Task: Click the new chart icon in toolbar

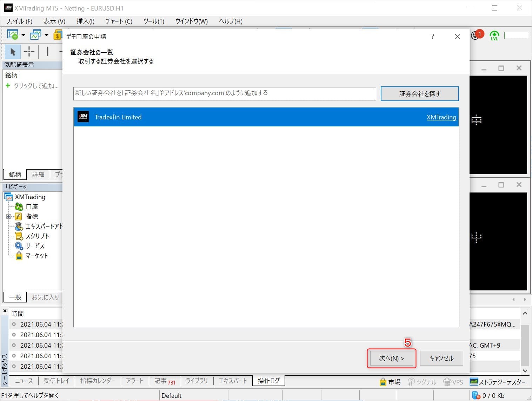Action: (13, 35)
